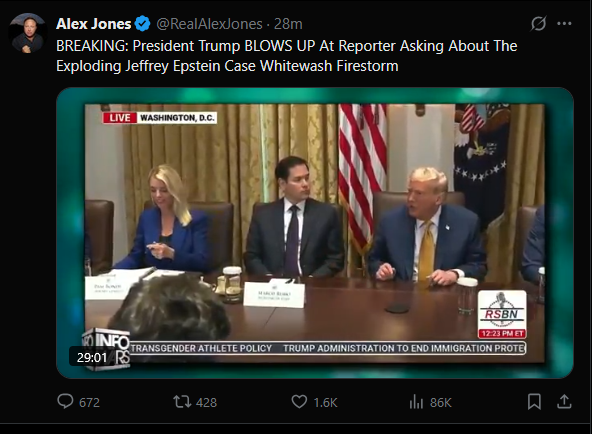This screenshot has width=592, height=434.
Task: Open view analytics bar-chart icon
Action: point(416,402)
